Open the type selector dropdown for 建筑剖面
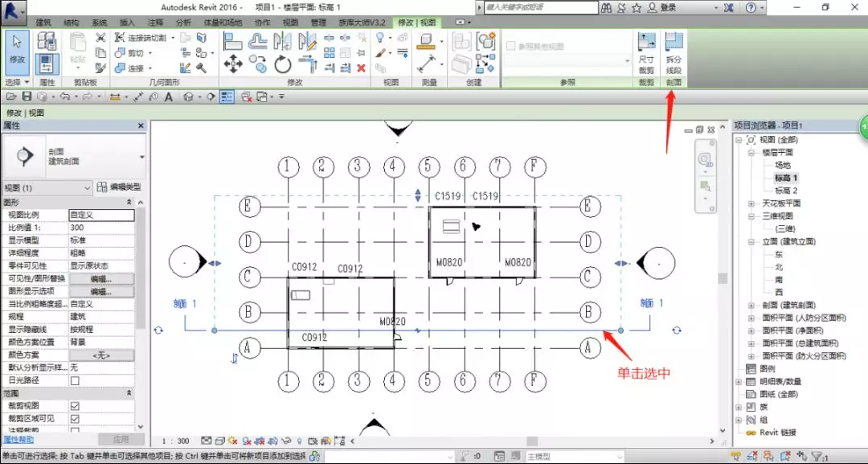Viewport: 868px width, 464px height. click(142, 158)
